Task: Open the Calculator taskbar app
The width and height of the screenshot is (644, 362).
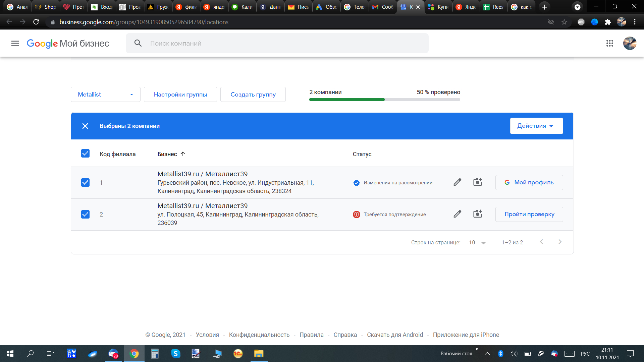Action: coord(155,354)
